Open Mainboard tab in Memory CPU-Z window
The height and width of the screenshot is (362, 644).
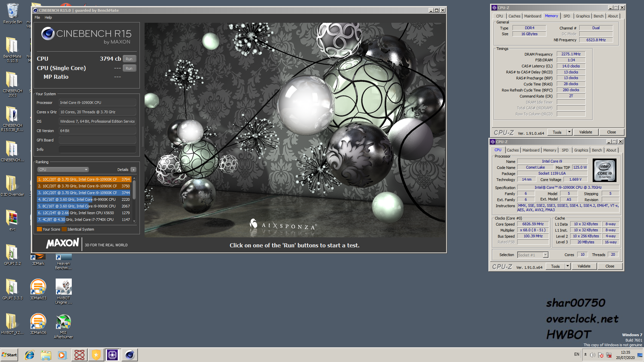click(532, 16)
